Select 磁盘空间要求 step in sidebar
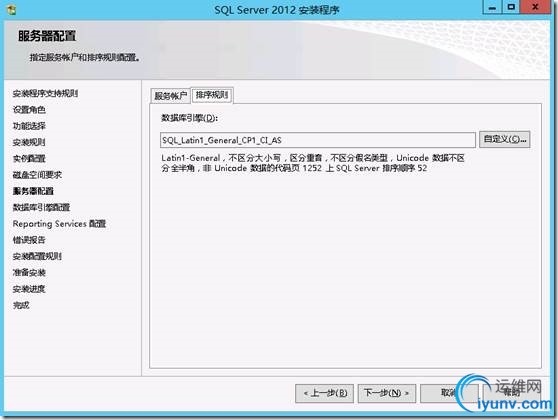The width and height of the screenshot is (558, 420). click(x=37, y=175)
